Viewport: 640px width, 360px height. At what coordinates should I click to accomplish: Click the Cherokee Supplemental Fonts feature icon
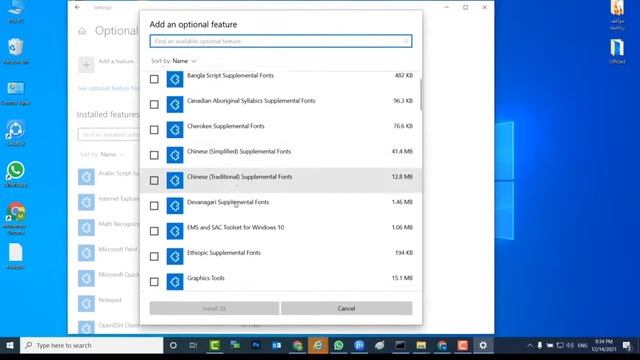tap(175, 130)
